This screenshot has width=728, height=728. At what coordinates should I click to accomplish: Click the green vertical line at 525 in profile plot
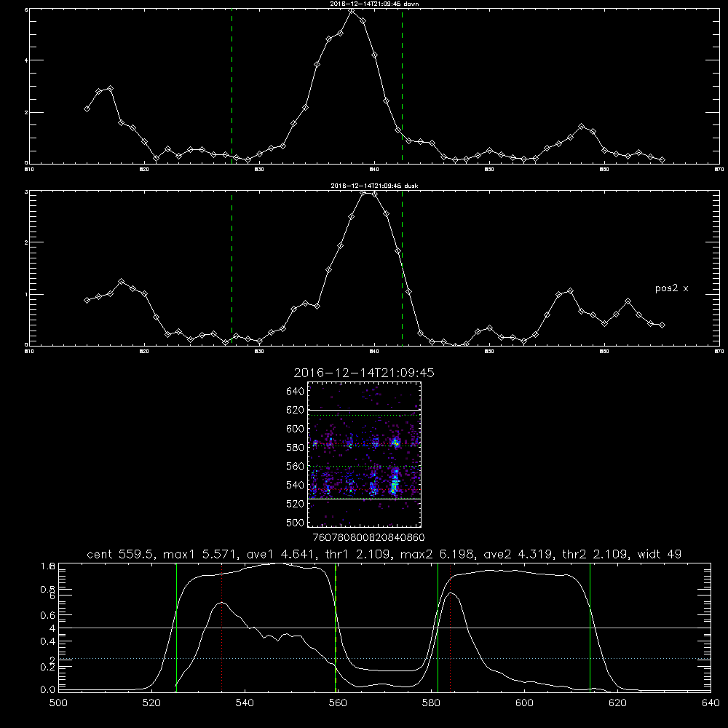pyautogui.click(x=176, y=628)
